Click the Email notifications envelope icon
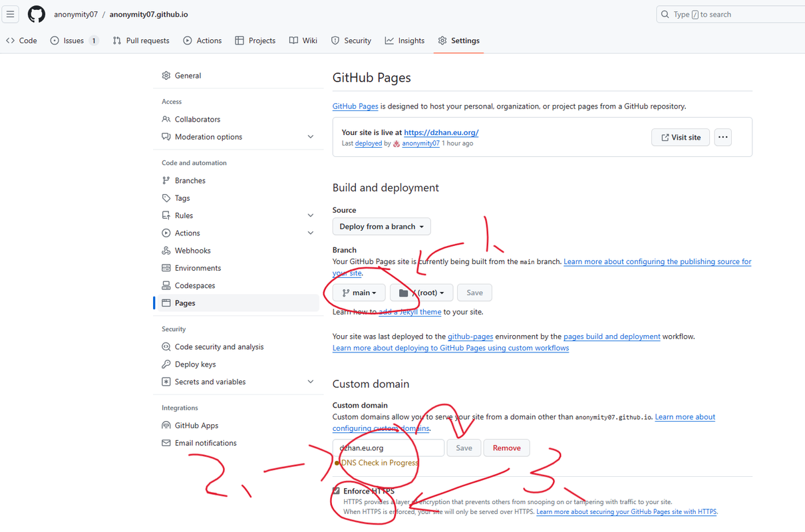Screen dimensions: 805x532 [166, 443]
